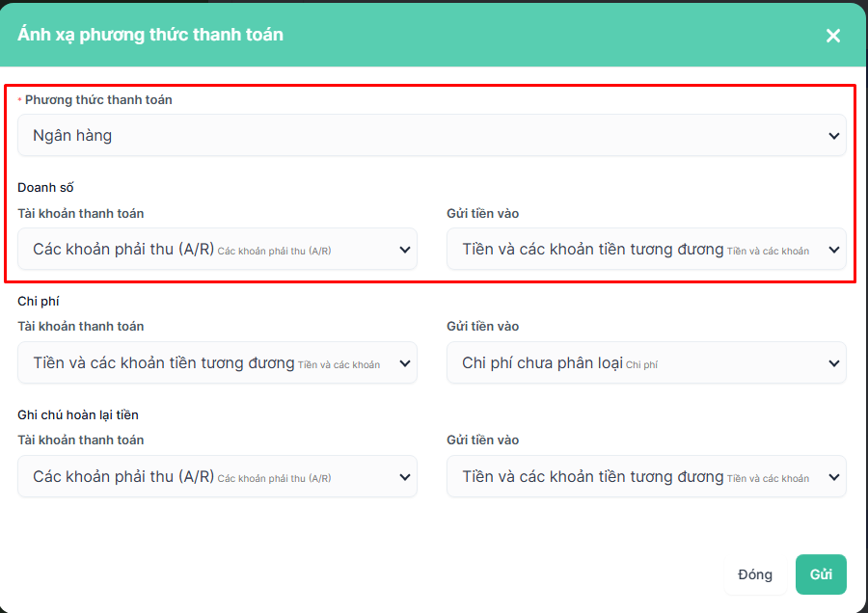
Task: Click chevron on Ghi chú hoàn lại tiền deposit
Action: coord(834,477)
